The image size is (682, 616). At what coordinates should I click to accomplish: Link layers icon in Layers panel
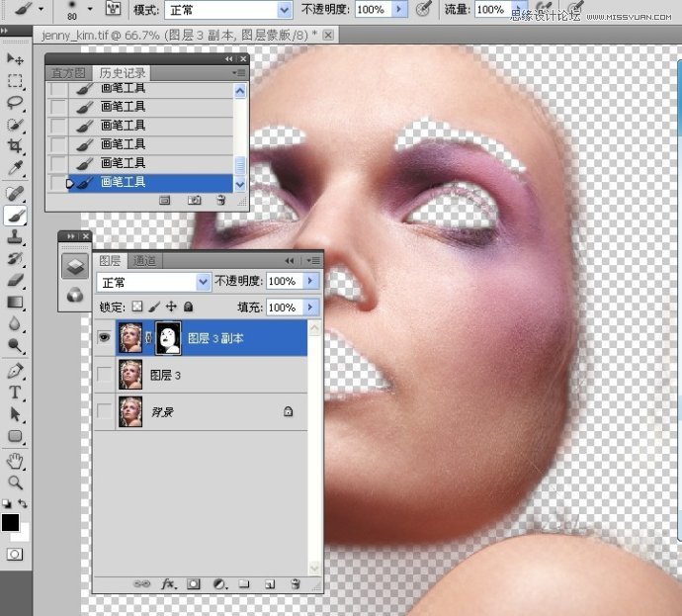[141, 584]
